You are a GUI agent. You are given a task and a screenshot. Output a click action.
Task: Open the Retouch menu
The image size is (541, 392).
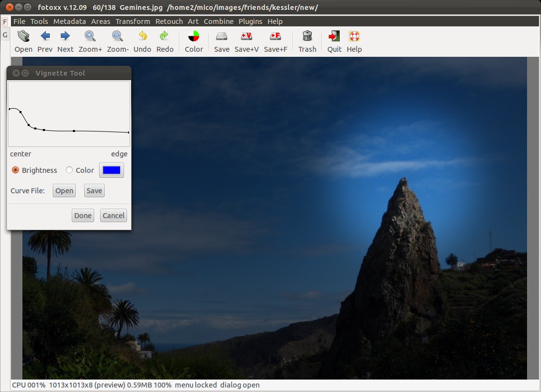click(169, 21)
